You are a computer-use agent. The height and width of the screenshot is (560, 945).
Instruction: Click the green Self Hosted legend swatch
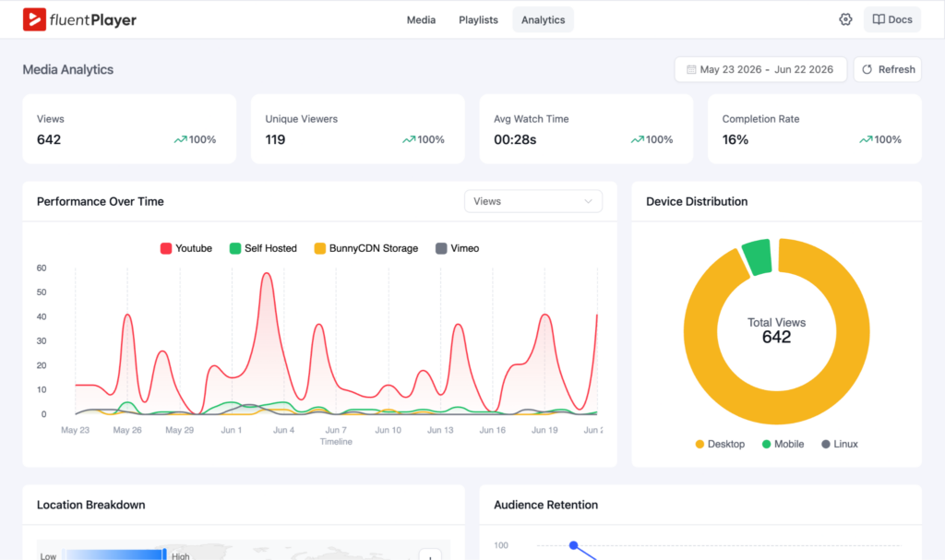235,248
